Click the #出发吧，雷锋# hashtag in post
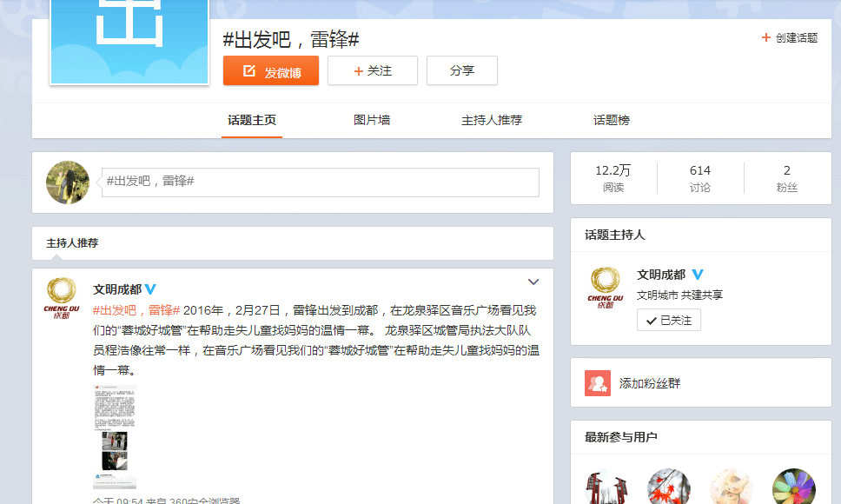Image resolution: width=841 pixels, height=504 pixels. pos(136,310)
